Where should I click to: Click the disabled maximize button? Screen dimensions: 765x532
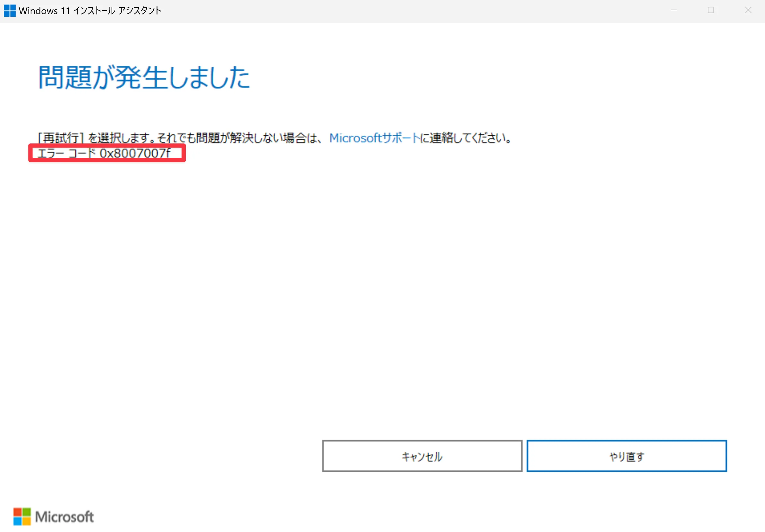pyautogui.click(x=711, y=10)
